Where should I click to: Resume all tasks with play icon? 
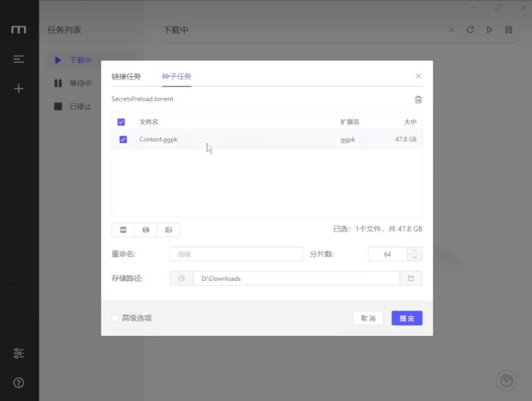(489, 30)
